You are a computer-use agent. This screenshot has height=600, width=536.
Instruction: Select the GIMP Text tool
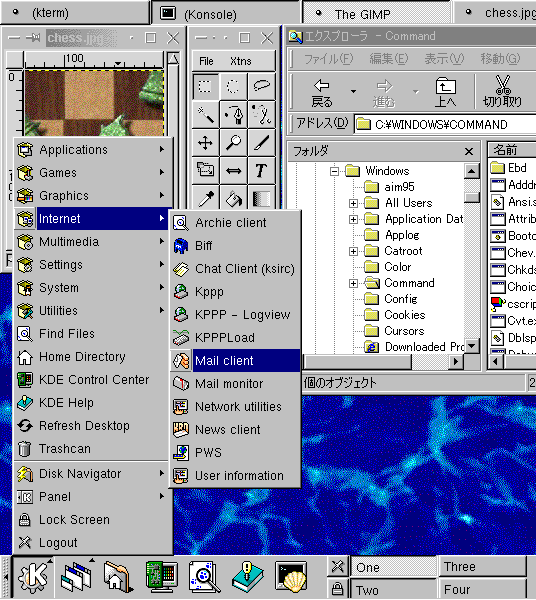[262, 170]
